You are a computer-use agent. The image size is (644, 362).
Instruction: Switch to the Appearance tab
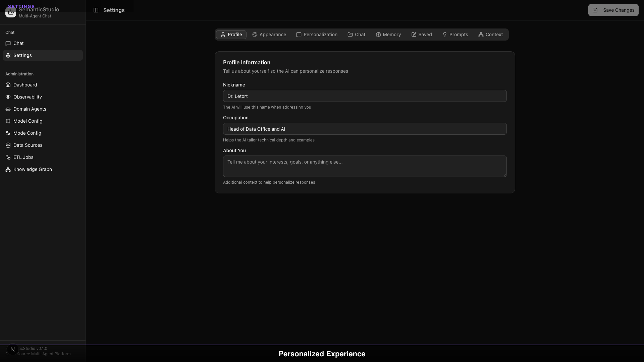(x=269, y=35)
